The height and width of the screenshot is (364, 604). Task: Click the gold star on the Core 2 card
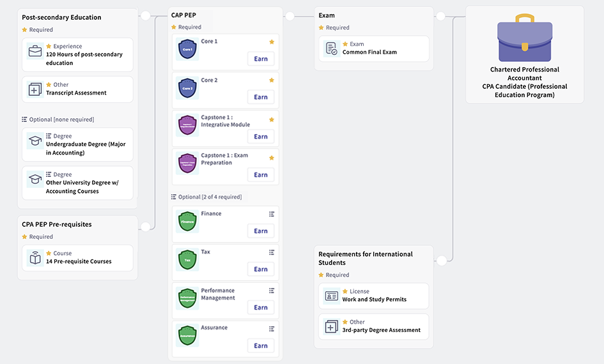[272, 80]
